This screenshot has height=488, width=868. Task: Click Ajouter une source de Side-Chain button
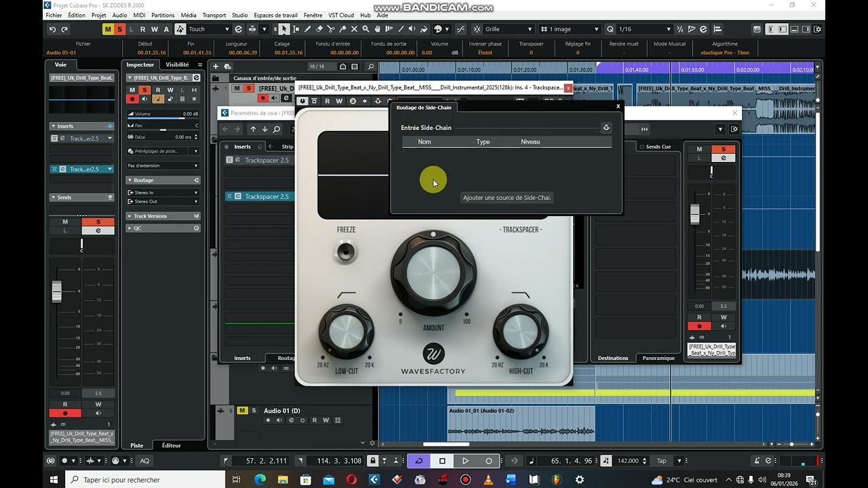[x=507, y=197]
